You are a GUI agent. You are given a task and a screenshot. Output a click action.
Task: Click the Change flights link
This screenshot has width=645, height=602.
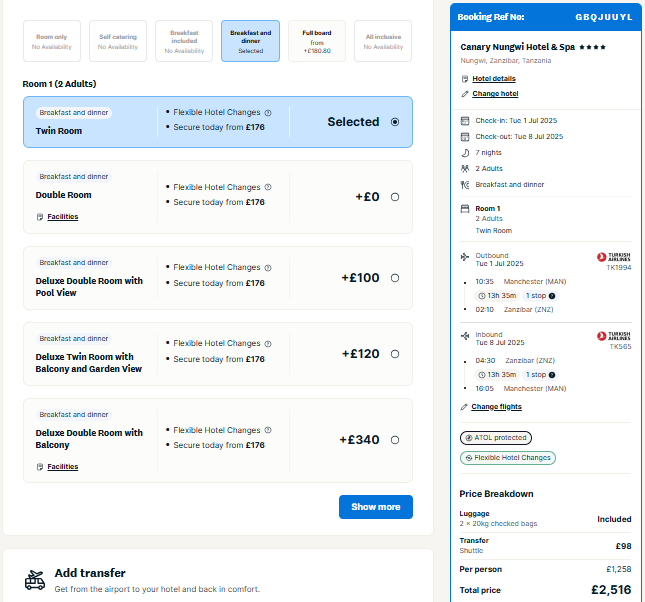click(x=496, y=407)
